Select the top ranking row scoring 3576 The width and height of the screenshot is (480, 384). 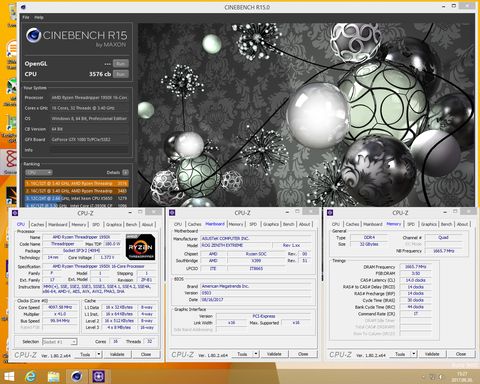[x=76, y=184]
